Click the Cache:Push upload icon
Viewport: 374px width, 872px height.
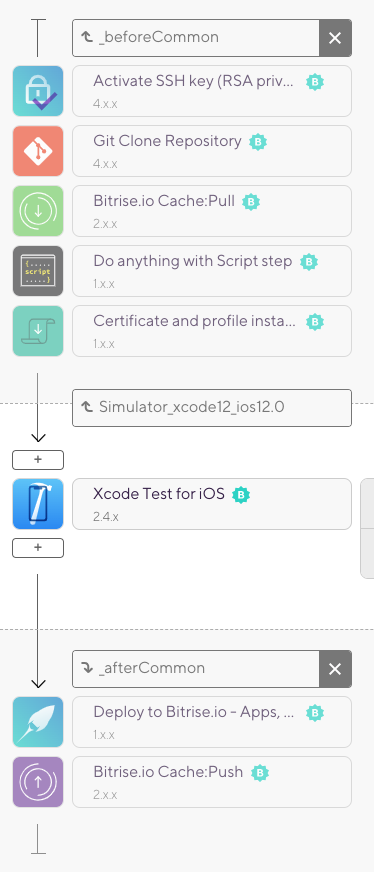(x=38, y=782)
